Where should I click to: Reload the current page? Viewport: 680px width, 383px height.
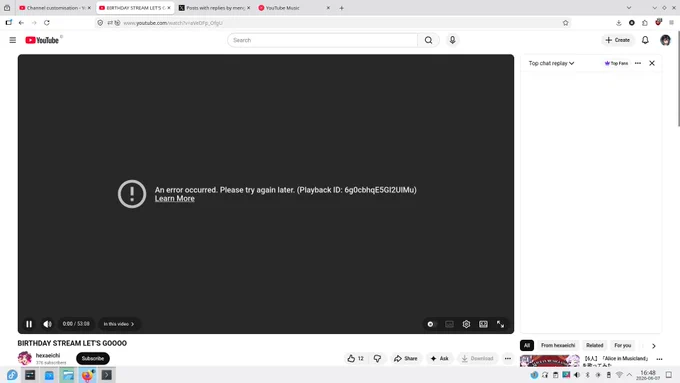click(x=47, y=23)
